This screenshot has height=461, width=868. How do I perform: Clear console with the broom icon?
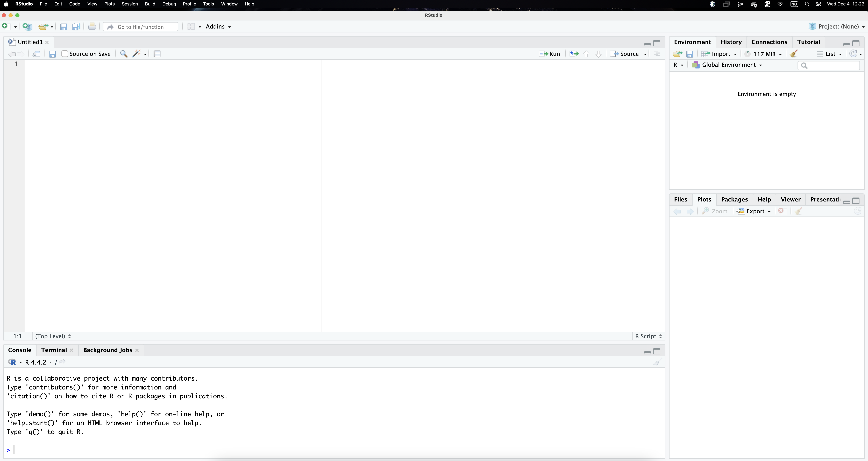tap(657, 362)
